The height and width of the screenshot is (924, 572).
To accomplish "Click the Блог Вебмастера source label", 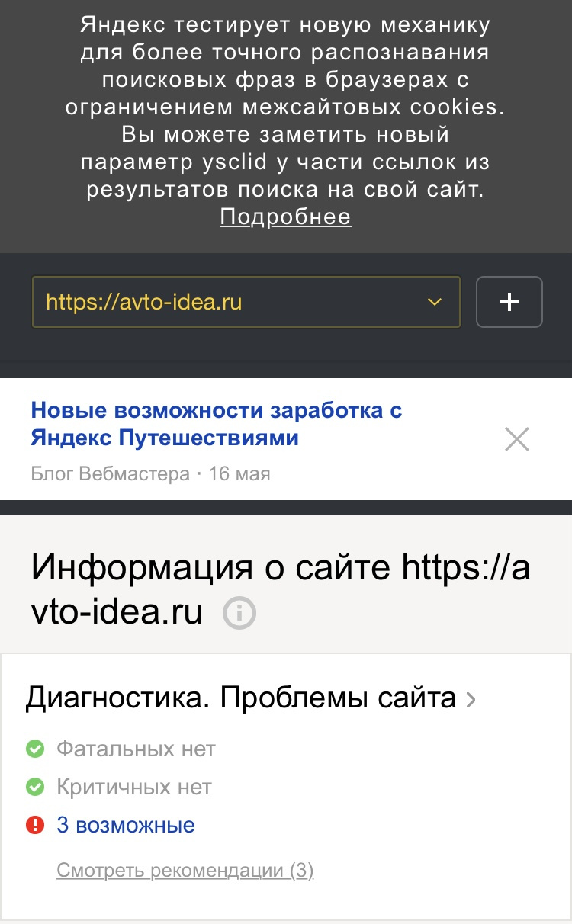I will click(x=110, y=474).
